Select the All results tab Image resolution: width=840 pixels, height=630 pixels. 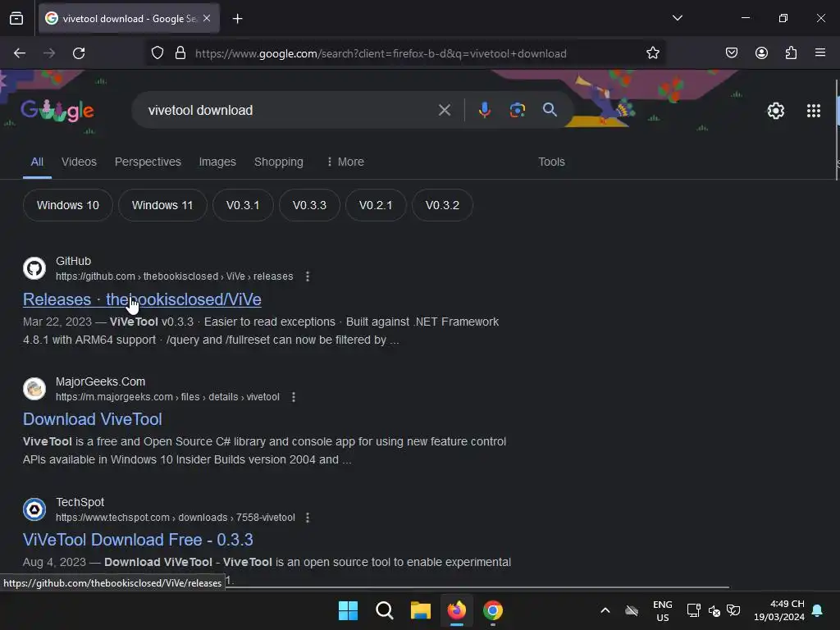click(x=37, y=162)
